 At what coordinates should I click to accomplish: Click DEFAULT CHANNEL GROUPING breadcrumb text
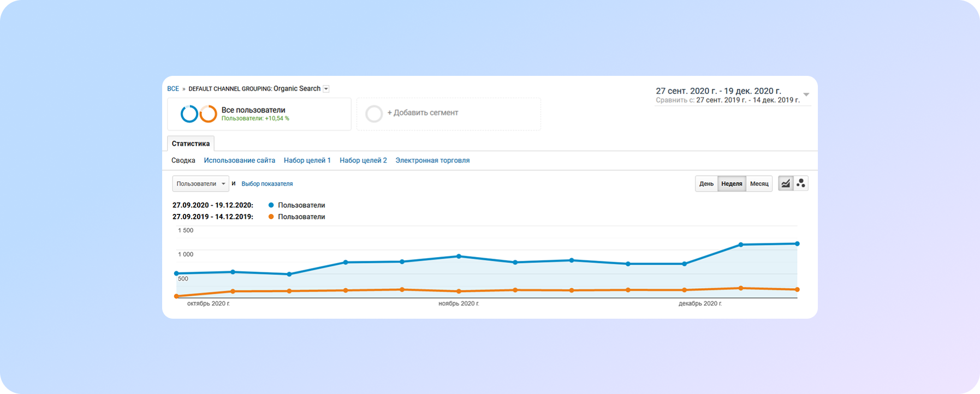230,89
